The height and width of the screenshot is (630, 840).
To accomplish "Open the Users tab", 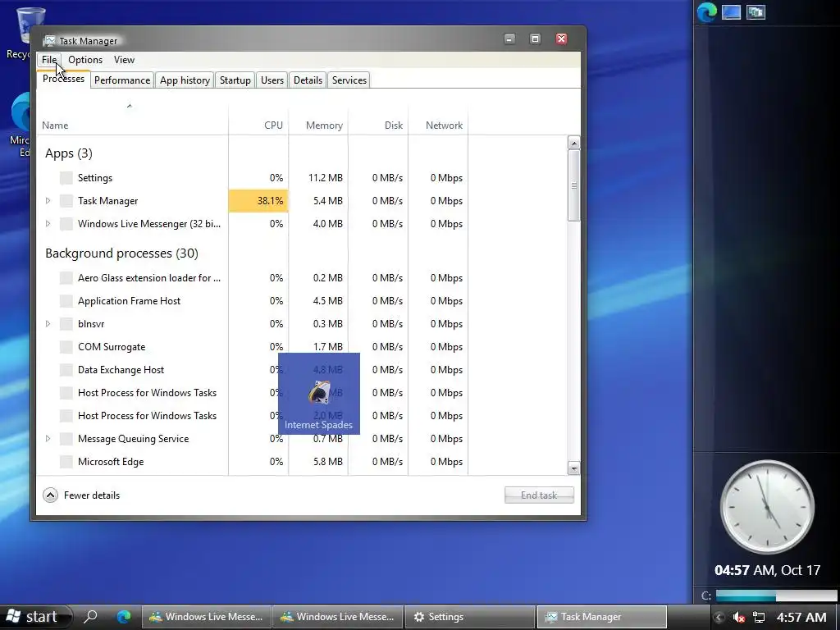I will 272,80.
